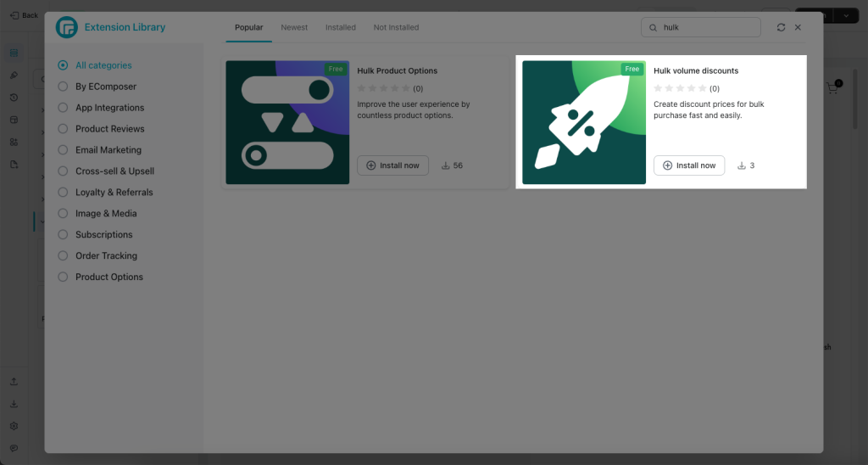
Task: Click the Free badge on Hulk Product Options
Action: click(x=336, y=70)
